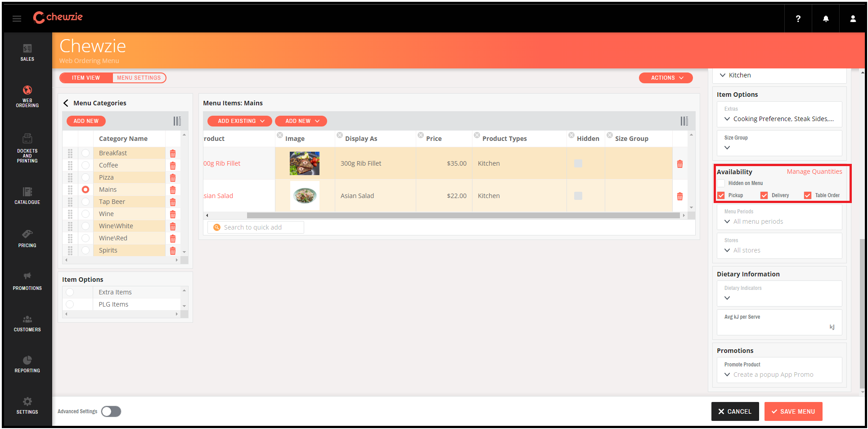Viewport: 868px width, 429px height.
Task: Open Reporting section
Action: point(27,365)
